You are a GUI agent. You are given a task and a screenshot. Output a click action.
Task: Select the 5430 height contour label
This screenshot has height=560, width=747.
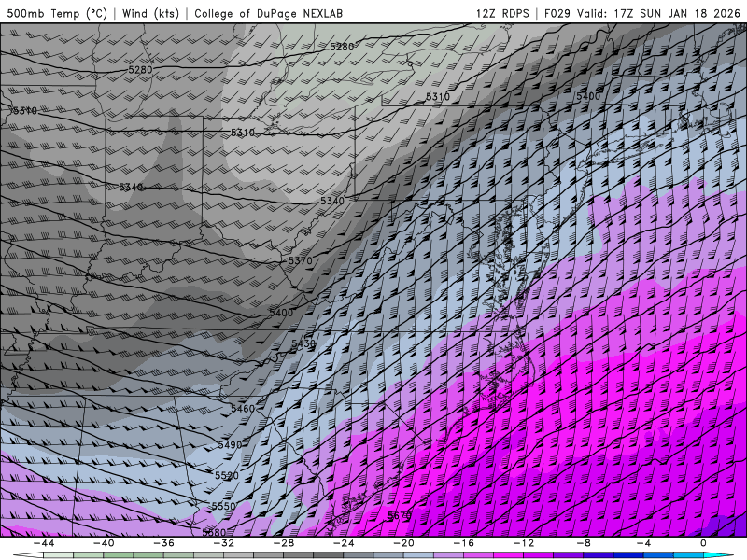303,343
